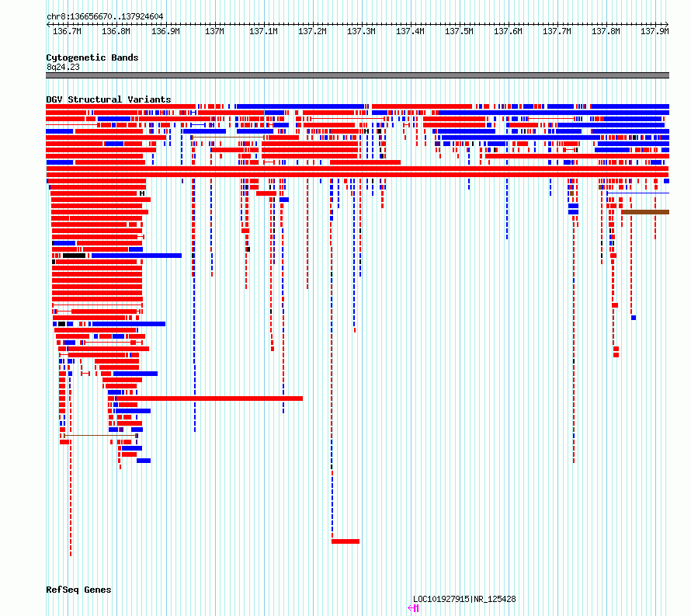Click the 136.9M ruler tick label

click(165, 31)
